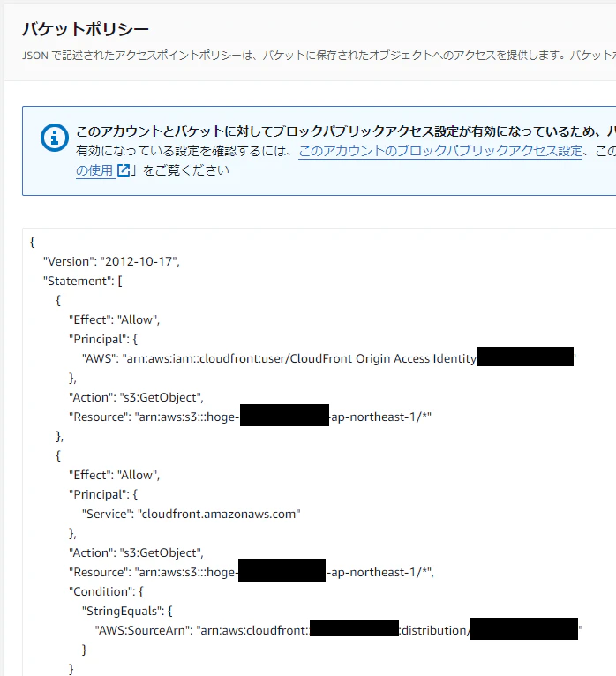Click the blue info circle icon
Image resolution: width=616 pixels, height=676 pixels.
55,138
